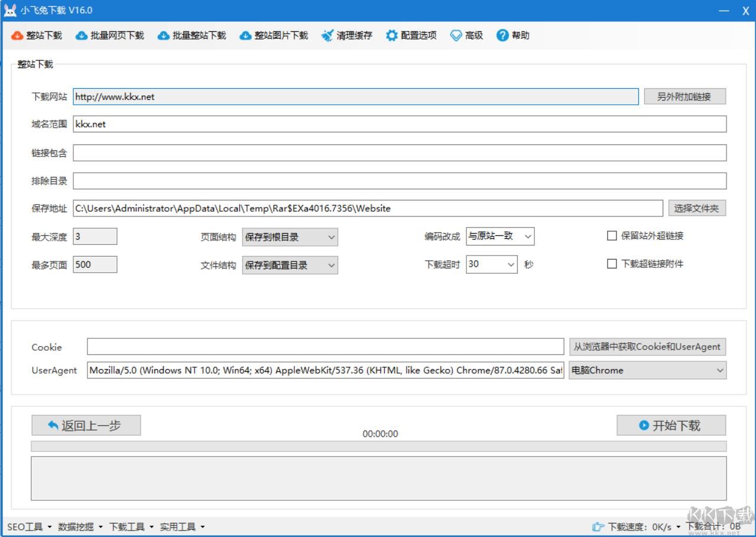756x537 pixels.
Task: Click the 开始下载 button
Action: pyautogui.click(x=671, y=425)
